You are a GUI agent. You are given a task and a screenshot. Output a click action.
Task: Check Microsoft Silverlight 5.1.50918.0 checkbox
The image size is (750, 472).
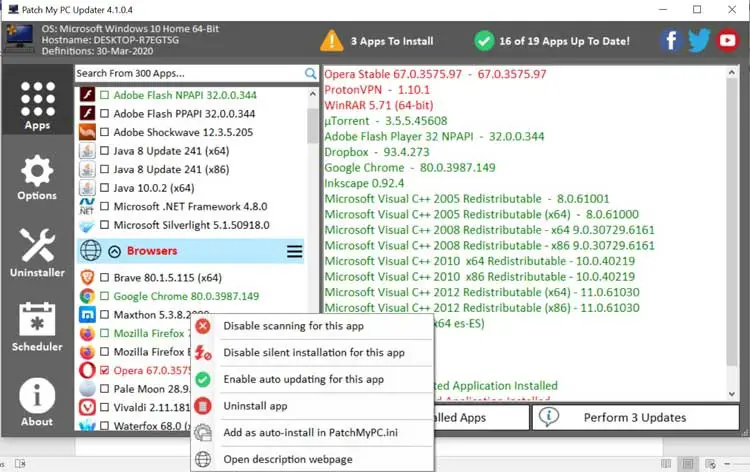(104, 225)
